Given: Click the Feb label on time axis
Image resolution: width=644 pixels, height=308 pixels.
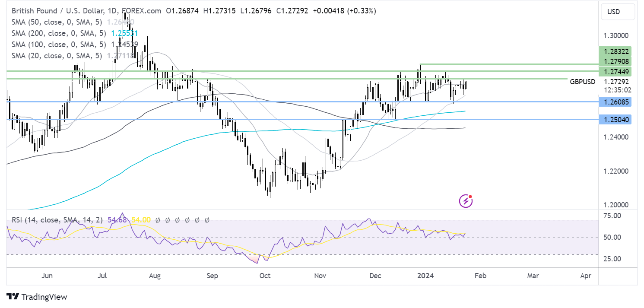Looking at the screenshot, I should click(x=480, y=276).
